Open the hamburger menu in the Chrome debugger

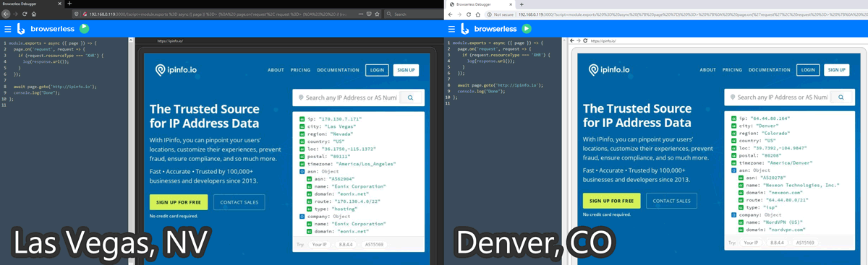[451, 29]
